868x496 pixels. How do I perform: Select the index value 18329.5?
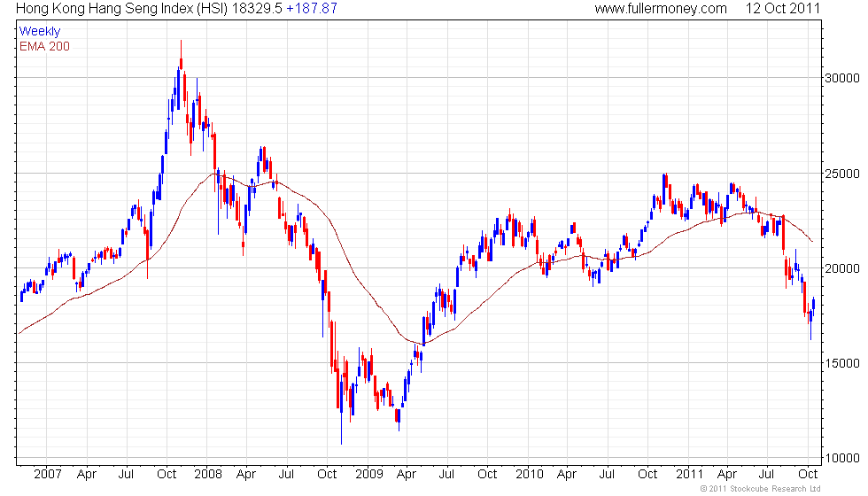257,9
